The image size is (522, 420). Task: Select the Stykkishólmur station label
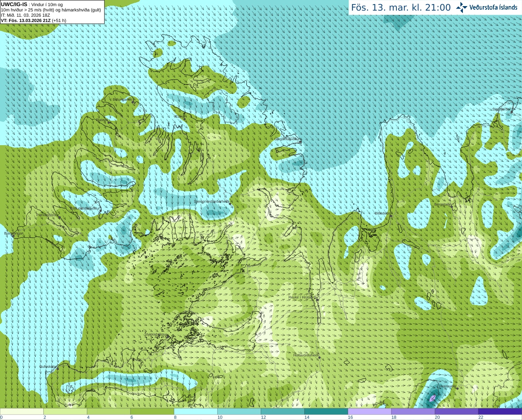(156, 334)
